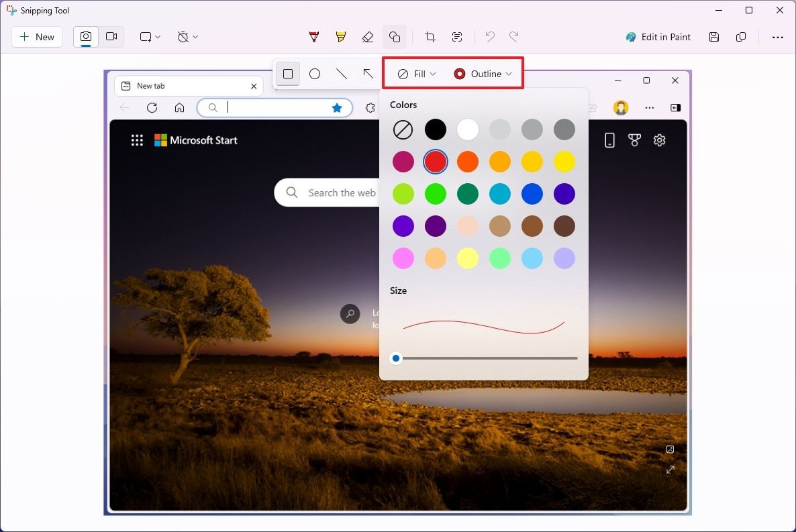
Task: Activate the Eraser tool
Action: (x=368, y=37)
